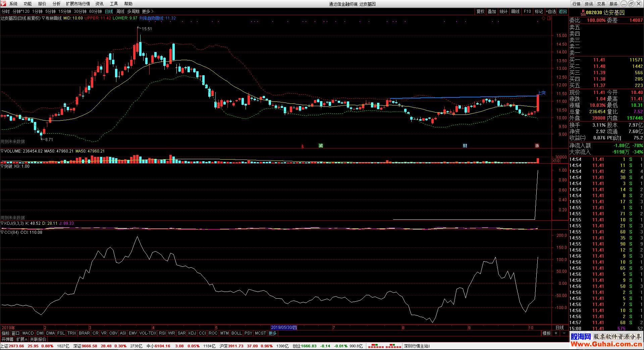Click the 交易 trading button
Viewport: 644px width, 350px height.
click(601, 4)
